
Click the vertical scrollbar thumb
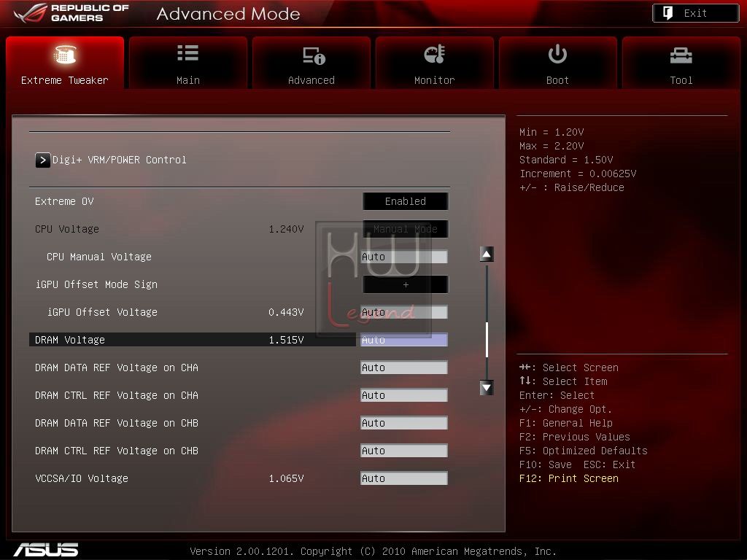coord(487,340)
